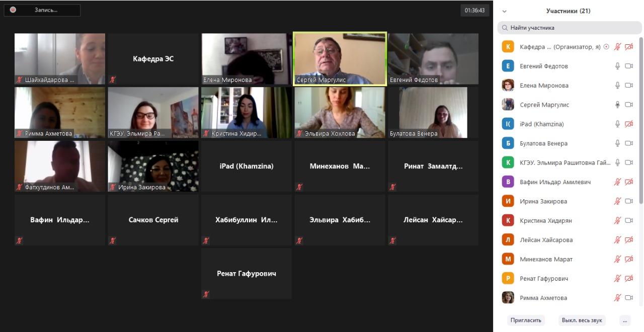Click the muted microphone icon for Кристина Хидирян
Image resolution: width=644 pixels, height=332 pixels.
click(617, 220)
